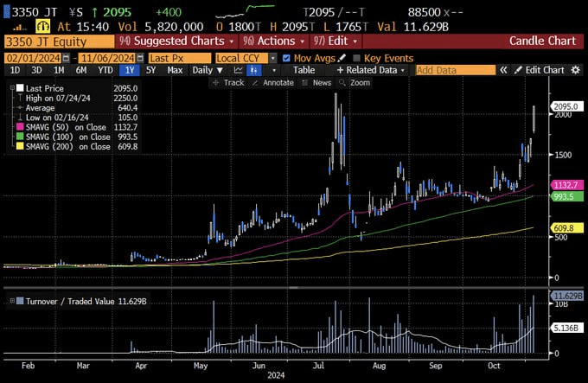Open chart settings gear icon
This screenshot has height=383, width=588.
(x=577, y=70)
